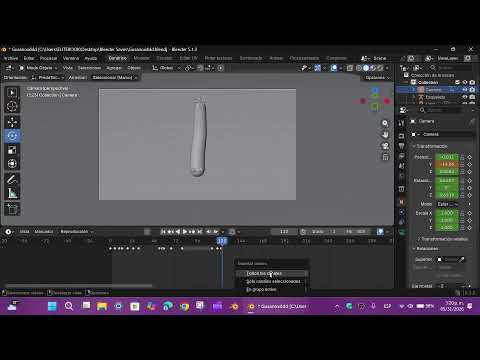Play the animation forward

185,231
